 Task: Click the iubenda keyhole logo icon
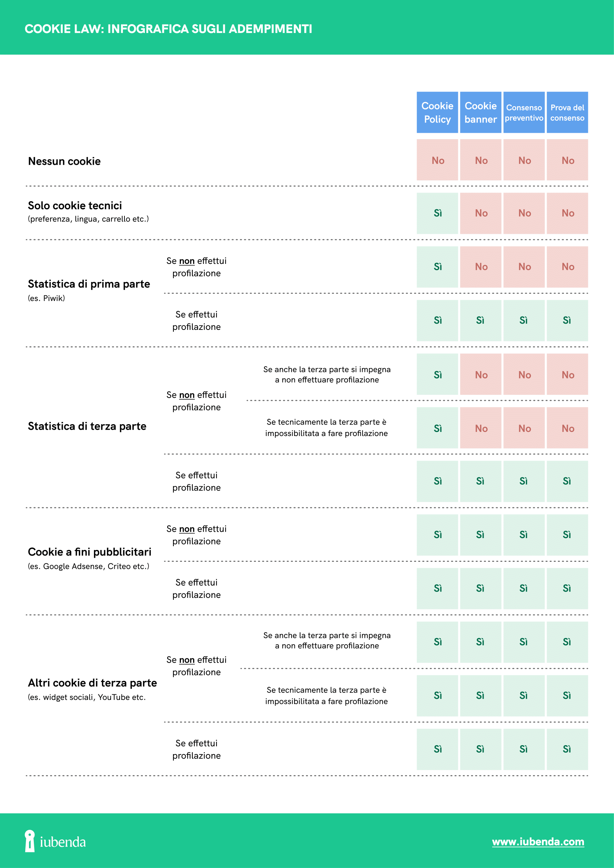29,841
